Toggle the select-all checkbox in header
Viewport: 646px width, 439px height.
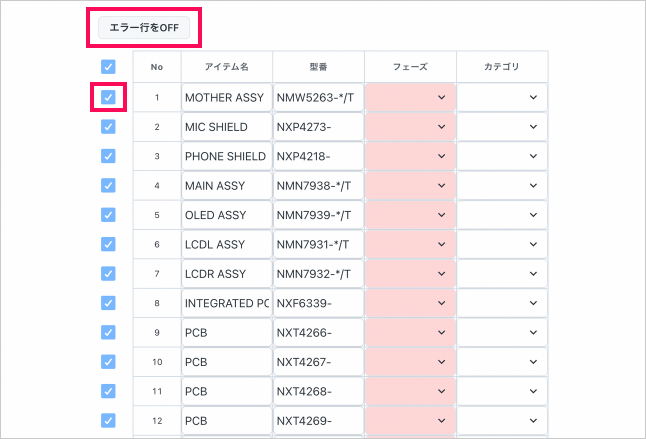(108, 67)
